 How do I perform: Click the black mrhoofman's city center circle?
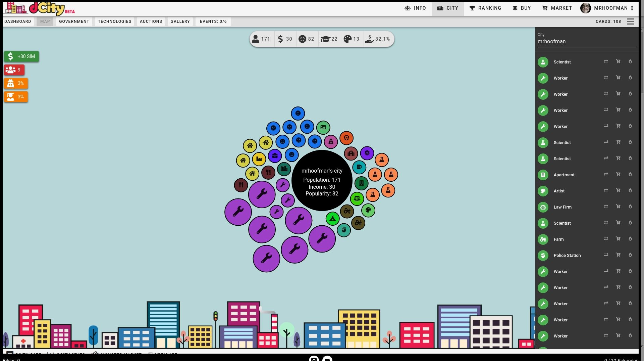point(322,181)
